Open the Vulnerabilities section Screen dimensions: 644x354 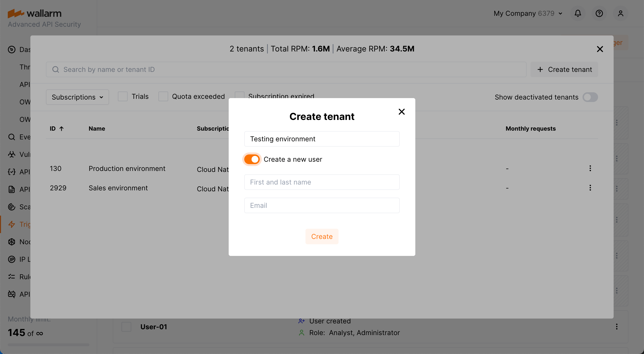pyautogui.click(x=12, y=154)
